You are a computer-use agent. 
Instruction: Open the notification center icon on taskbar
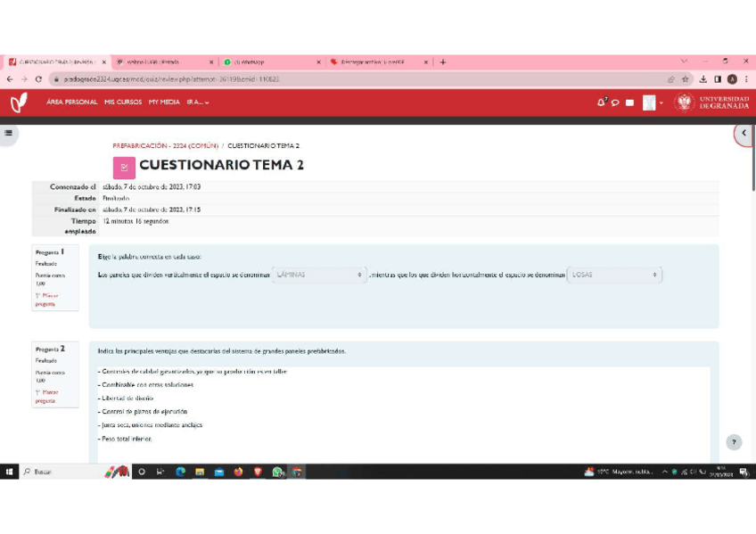[x=744, y=472]
